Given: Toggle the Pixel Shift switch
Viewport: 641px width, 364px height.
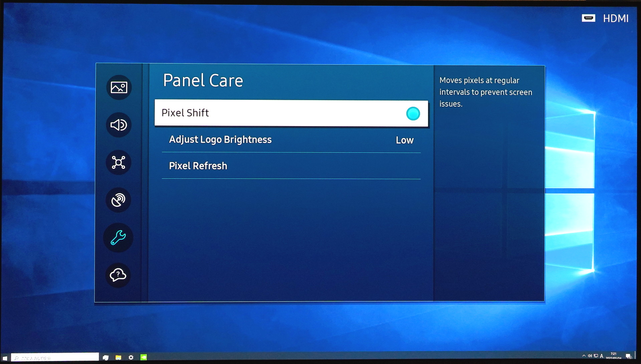Looking at the screenshot, I should coord(413,114).
